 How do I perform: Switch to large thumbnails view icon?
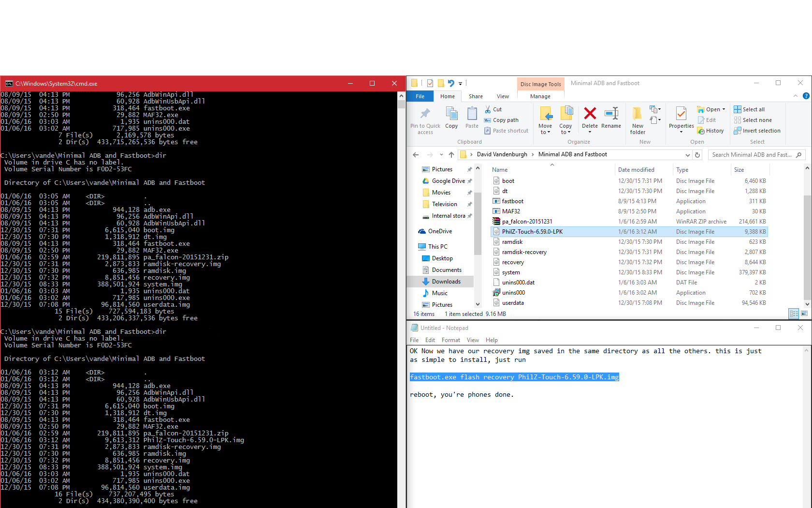pyautogui.click(x=804, y=314)
